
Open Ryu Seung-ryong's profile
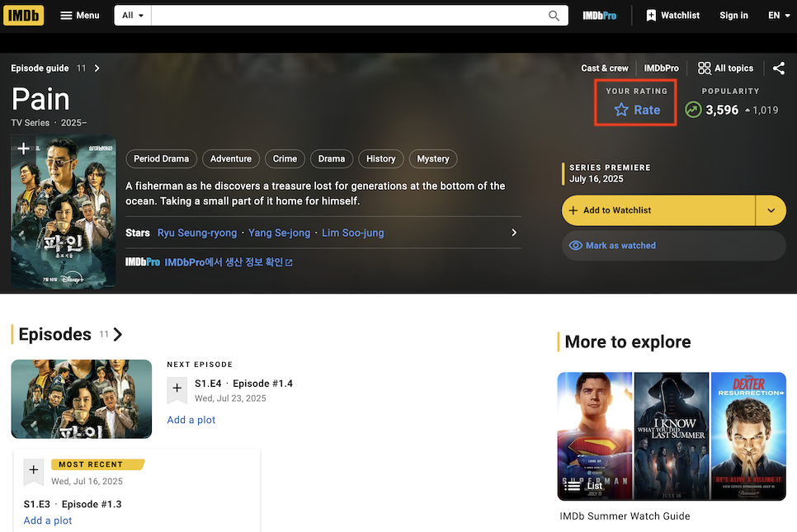click(x=197, y=233)
